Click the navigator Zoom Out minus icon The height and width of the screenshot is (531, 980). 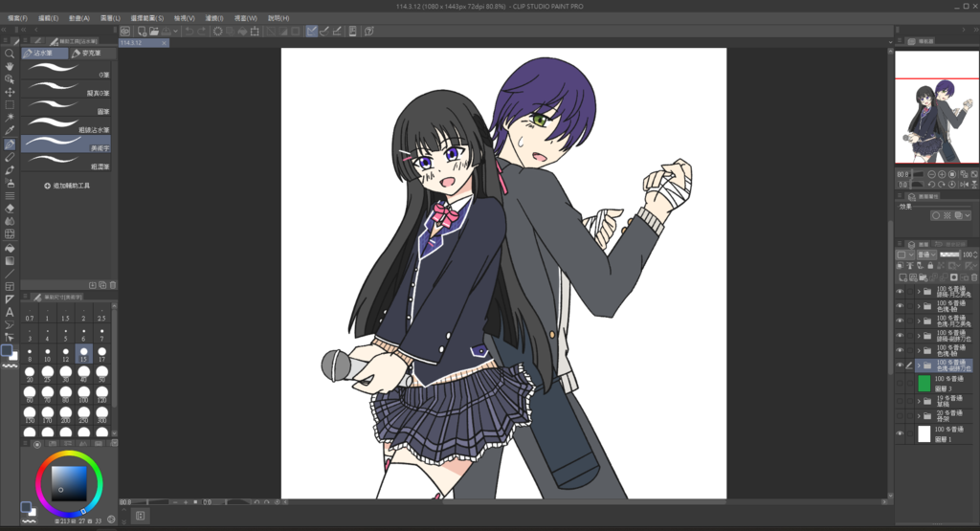tap(931, 174)
